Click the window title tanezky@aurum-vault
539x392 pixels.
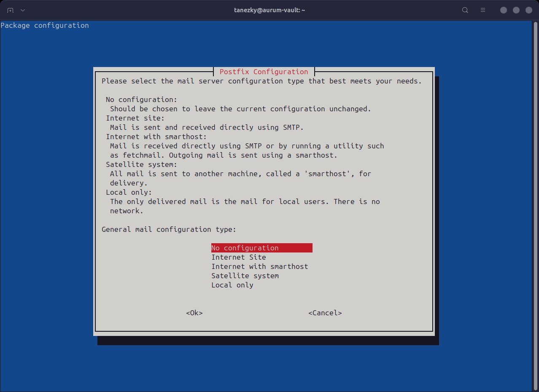[x=269, y=10]
